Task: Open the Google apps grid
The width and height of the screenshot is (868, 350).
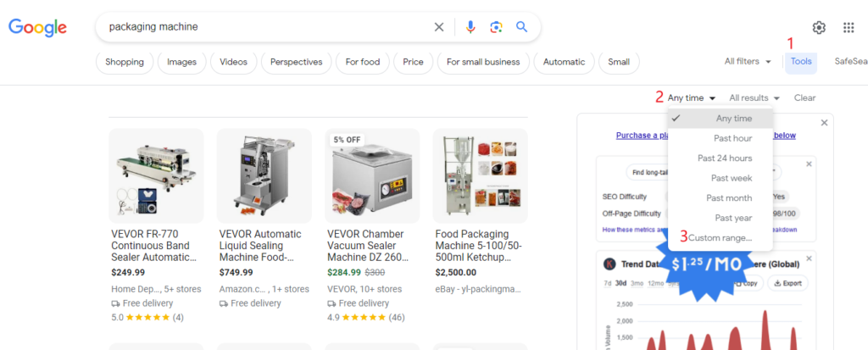Action: click(x=849, y=27)
